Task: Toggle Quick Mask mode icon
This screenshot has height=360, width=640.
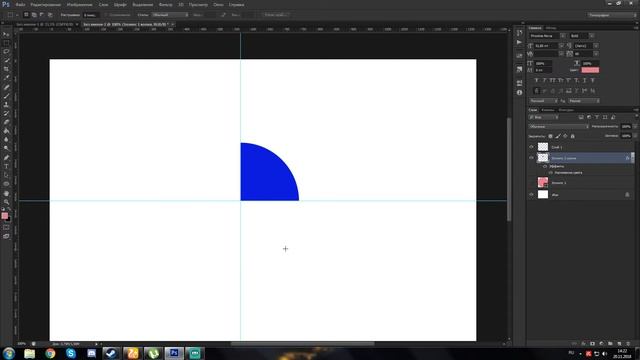Action: coord(6,227)
